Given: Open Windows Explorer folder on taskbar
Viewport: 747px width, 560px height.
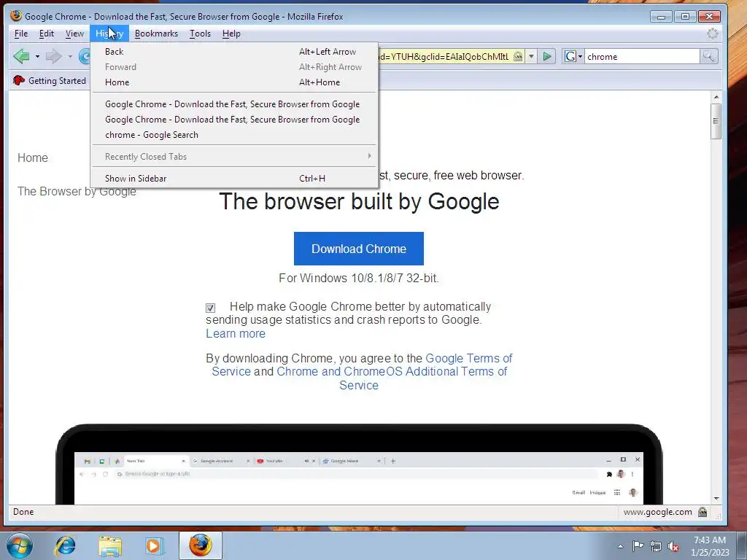Looking at the screenshot, I should coord(110,545).
